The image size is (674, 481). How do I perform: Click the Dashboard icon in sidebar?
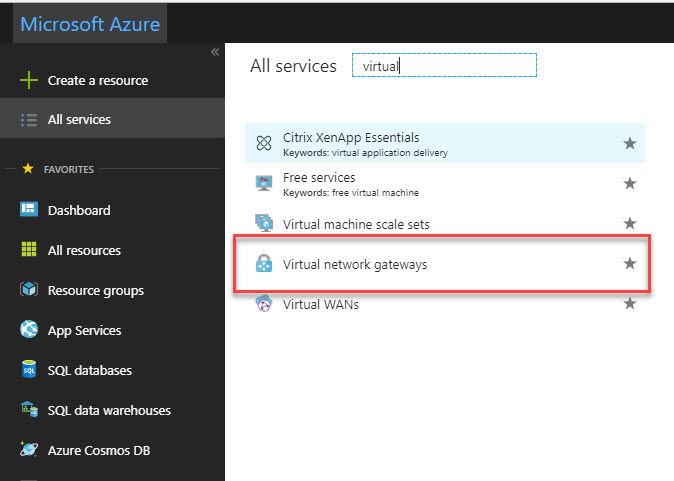29,210
